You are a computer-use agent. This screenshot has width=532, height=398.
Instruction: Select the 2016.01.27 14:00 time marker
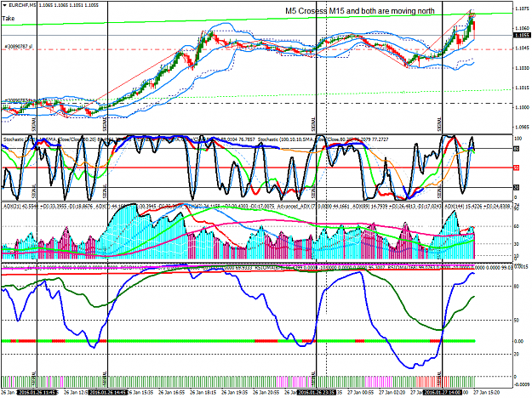point(443,392)
